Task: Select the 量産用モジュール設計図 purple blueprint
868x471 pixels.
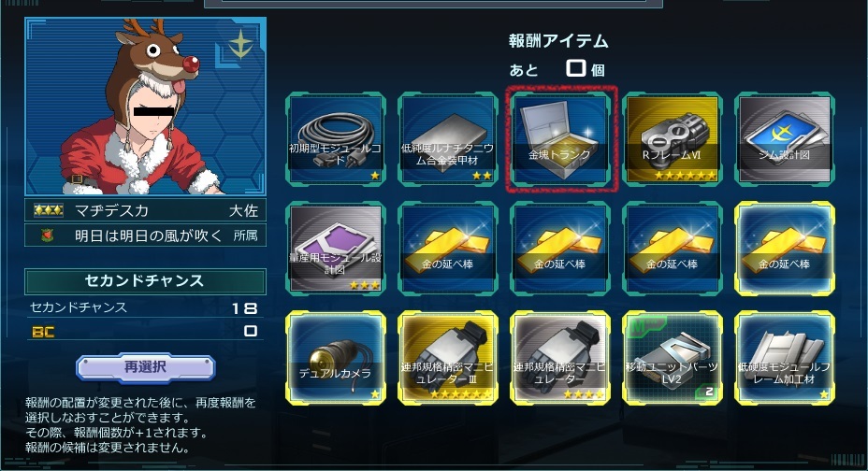Action: coord(336,249)
